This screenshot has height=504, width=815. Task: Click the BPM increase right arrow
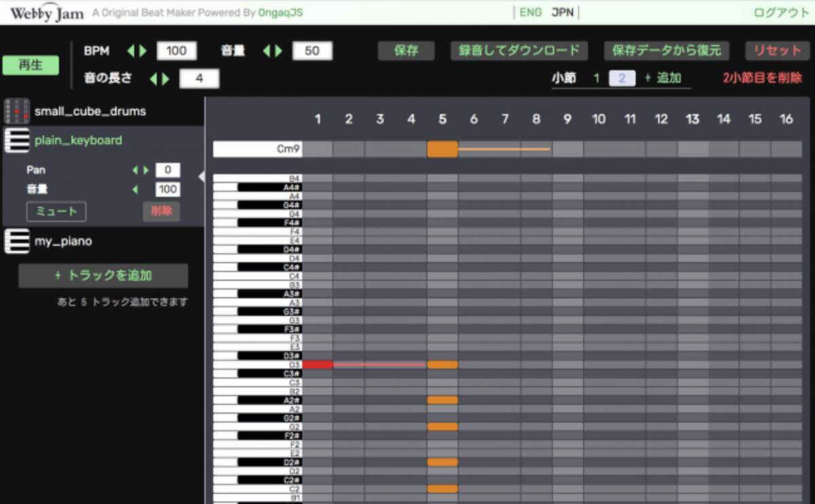click(143, 52)
